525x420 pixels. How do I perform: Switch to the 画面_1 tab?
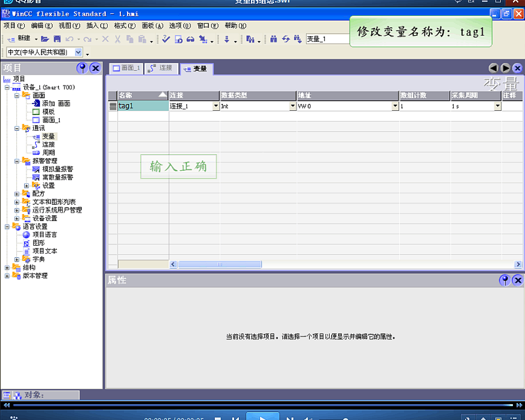point(125,68)
